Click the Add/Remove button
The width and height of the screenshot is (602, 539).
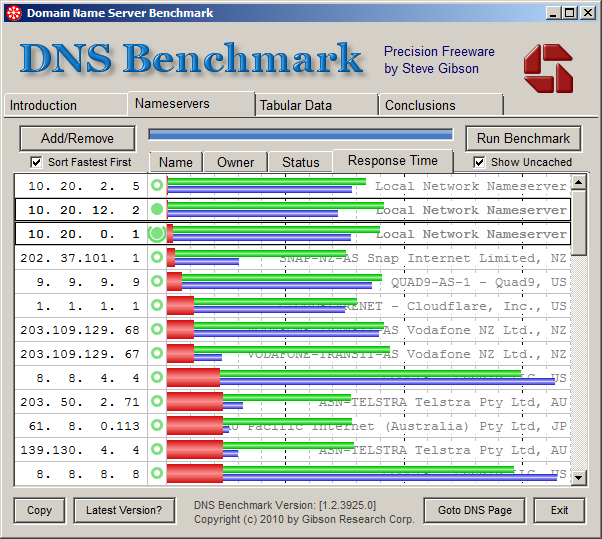77,138
